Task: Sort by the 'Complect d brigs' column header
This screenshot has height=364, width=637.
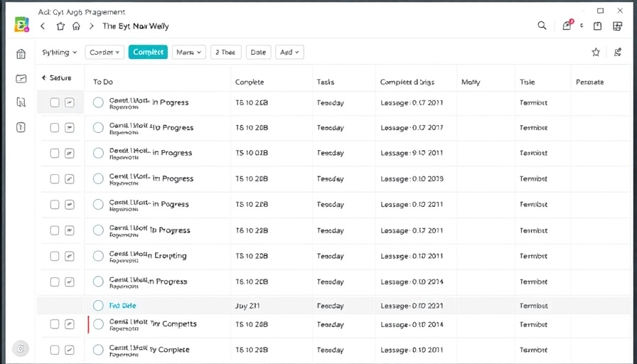Action: [407, 82]
